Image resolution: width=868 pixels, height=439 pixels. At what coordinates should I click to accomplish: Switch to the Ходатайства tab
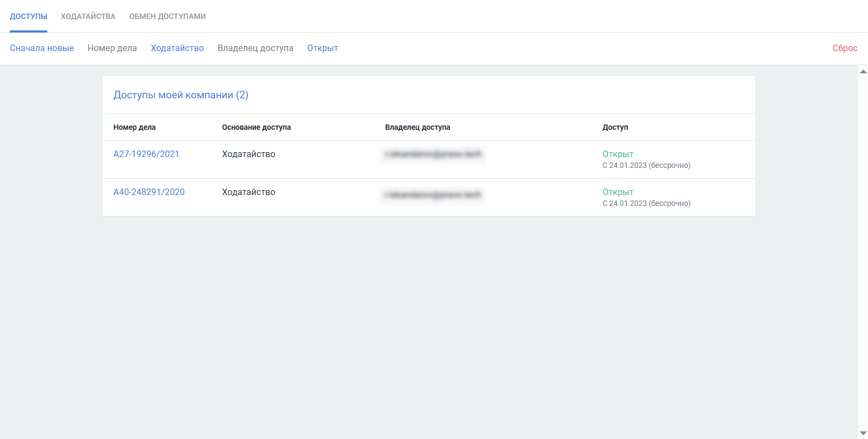[x=88, y=16]
